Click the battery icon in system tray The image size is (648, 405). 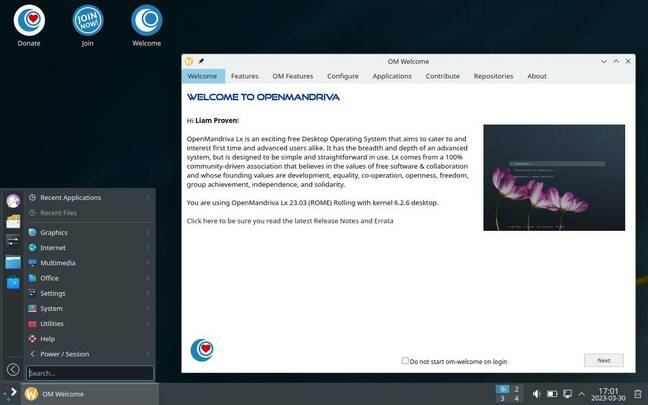coord(552,394)
